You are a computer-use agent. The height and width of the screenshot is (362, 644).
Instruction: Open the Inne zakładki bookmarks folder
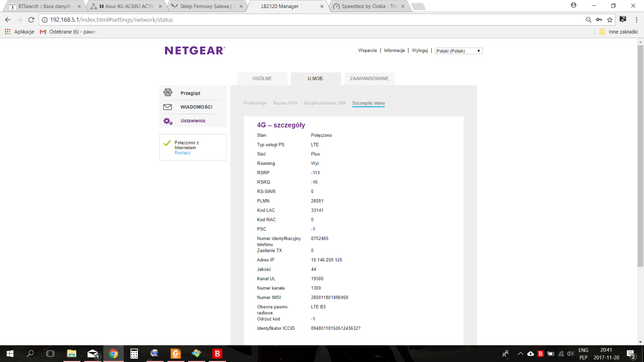click(x=618, y=32)
